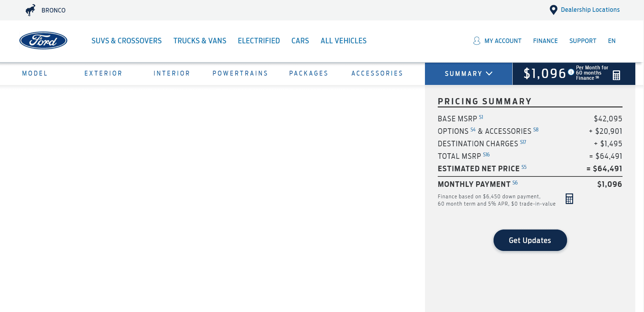644x312 pixels.
Task: Click the S1 footnote next to Base MSRP
Action: [481, 117]
